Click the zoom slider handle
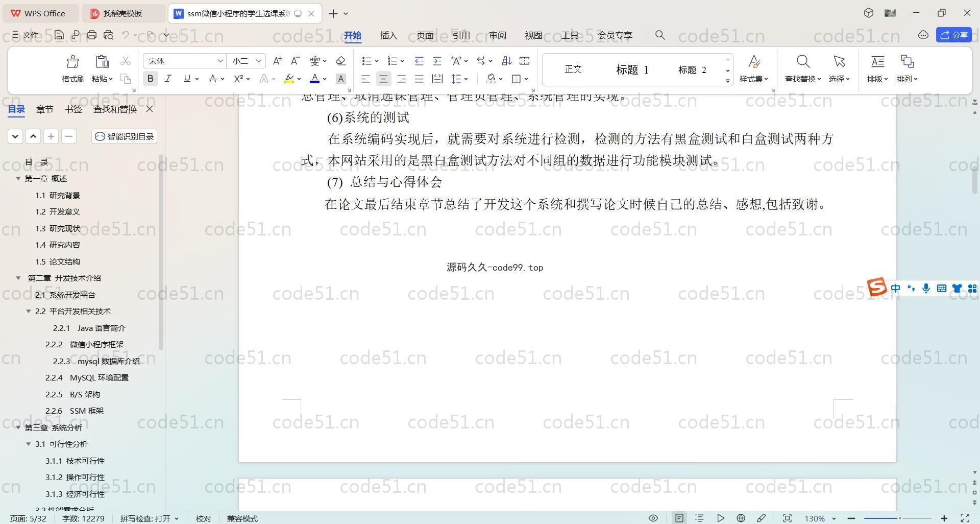This screenshot has width=980, height=524. pos(899,518)
